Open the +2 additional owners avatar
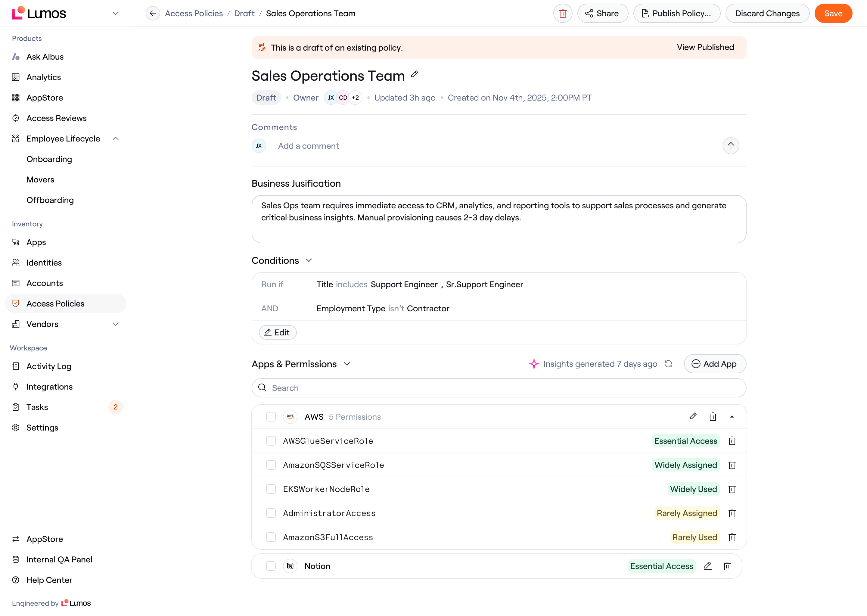867x616 pixels. click(355, 98)
